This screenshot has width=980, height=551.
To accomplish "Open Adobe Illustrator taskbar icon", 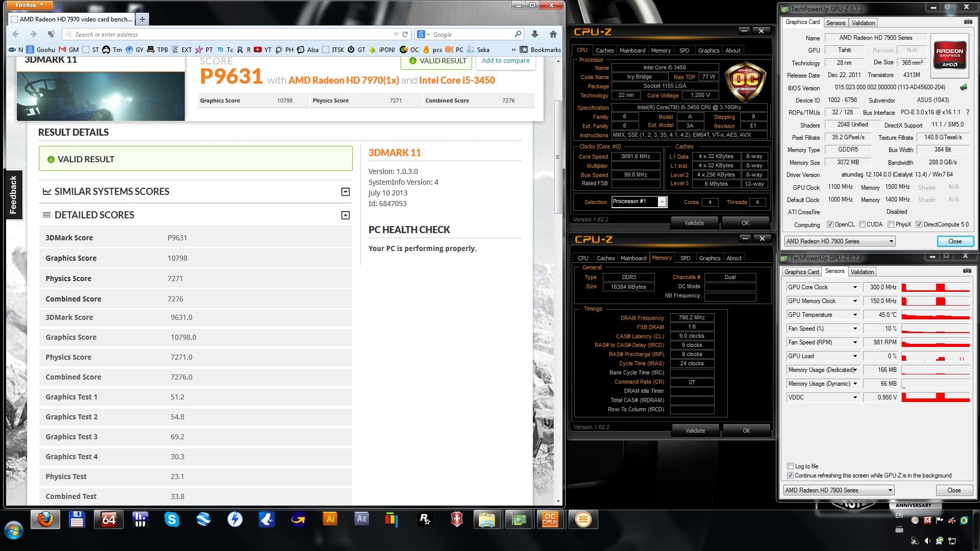I will 330,519.
